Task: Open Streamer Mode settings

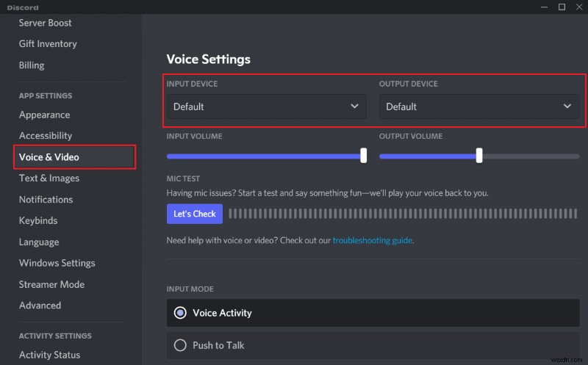Action: coord(51,284)
